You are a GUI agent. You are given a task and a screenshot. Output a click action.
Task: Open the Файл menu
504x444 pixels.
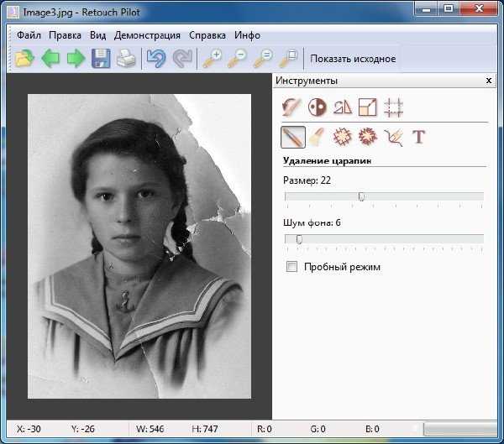click(x=29, y=35)
